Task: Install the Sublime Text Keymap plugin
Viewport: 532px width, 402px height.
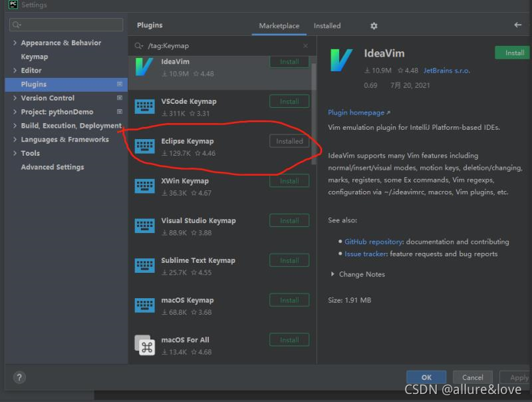Action: click(289, 260)
